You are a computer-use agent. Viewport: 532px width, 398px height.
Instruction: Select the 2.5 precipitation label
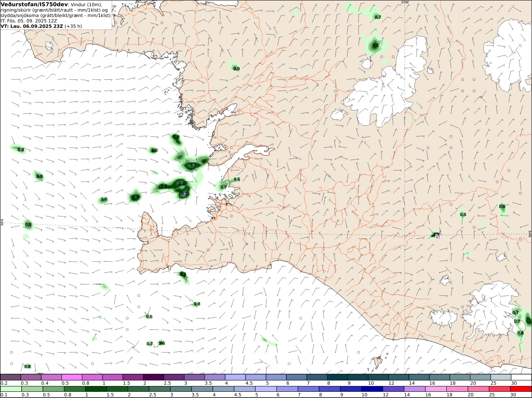pos(135,198)
